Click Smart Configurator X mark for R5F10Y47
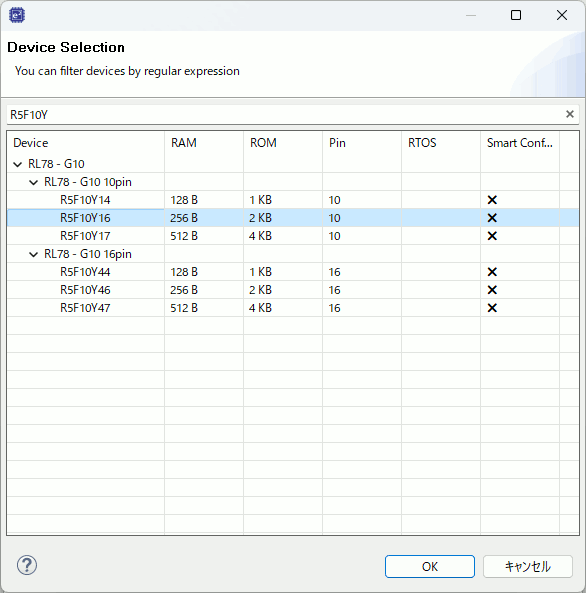 (492, 308)
